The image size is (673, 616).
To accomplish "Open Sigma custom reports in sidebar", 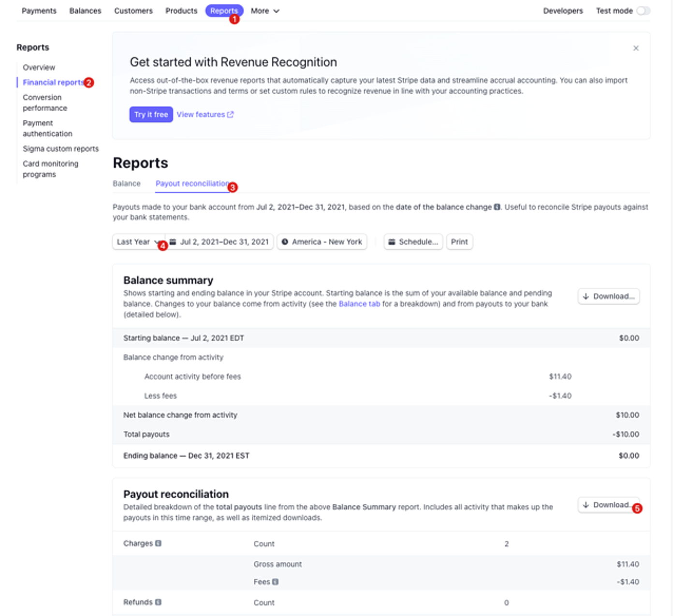I will [60, 149].
